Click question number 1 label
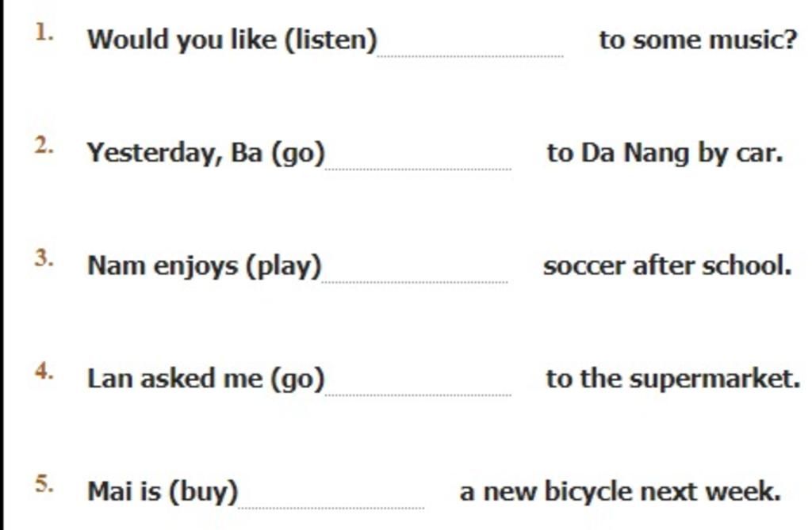The height and width of the screenshot is (530, 812). click(44, 33)
